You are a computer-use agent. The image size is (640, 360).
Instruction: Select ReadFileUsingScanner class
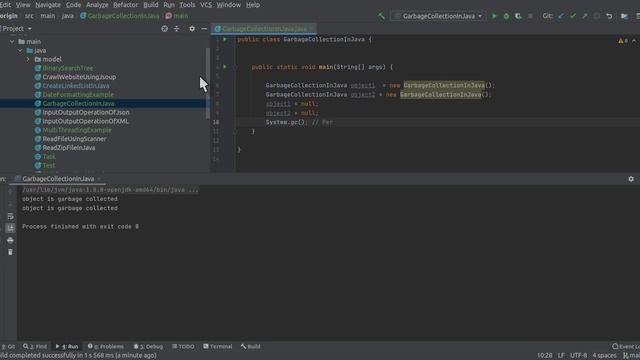[74, 139]
